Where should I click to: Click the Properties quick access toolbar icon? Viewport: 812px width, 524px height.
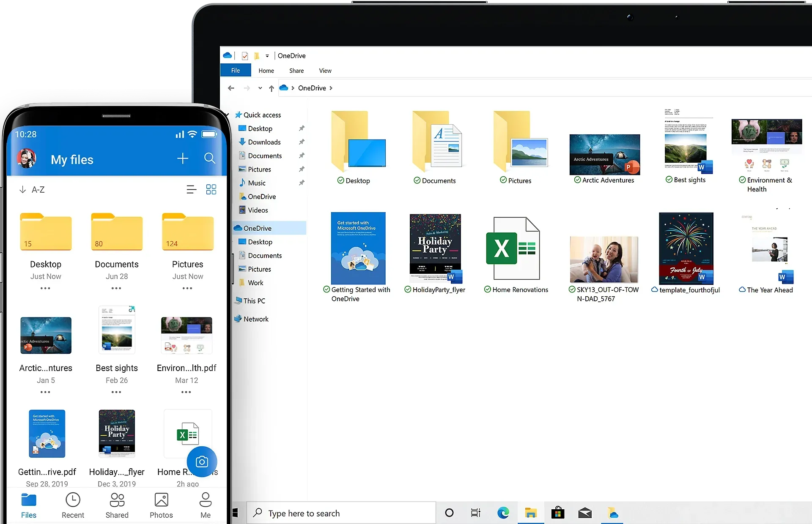[245, 56]
